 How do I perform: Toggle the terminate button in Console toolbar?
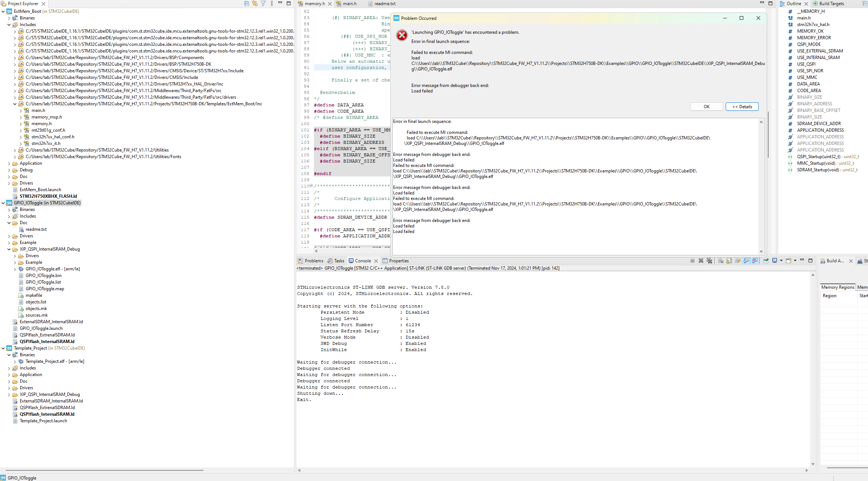tap(692, 261)
